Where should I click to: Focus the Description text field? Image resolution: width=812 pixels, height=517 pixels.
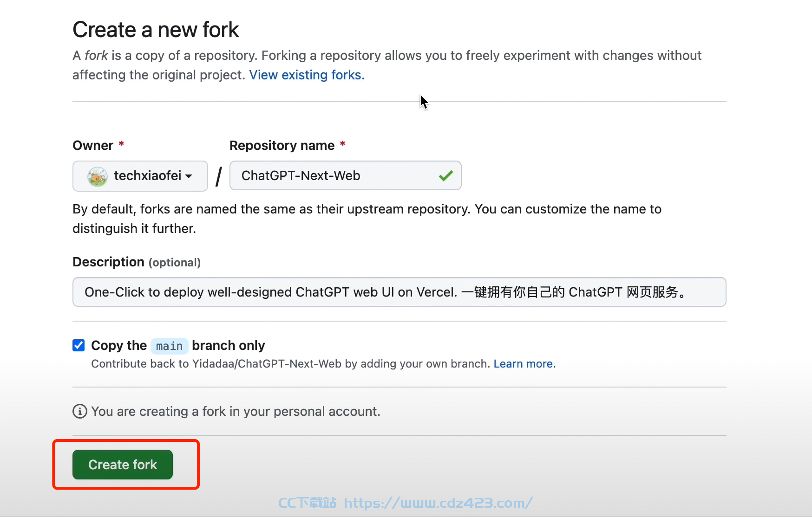[x=399, y=292]
